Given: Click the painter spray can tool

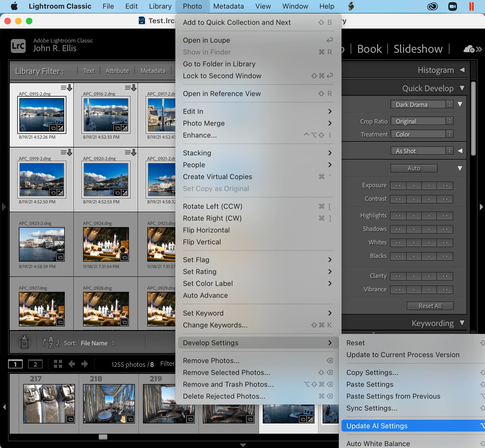Looking at the screenshot, I should tap(25, 342).
